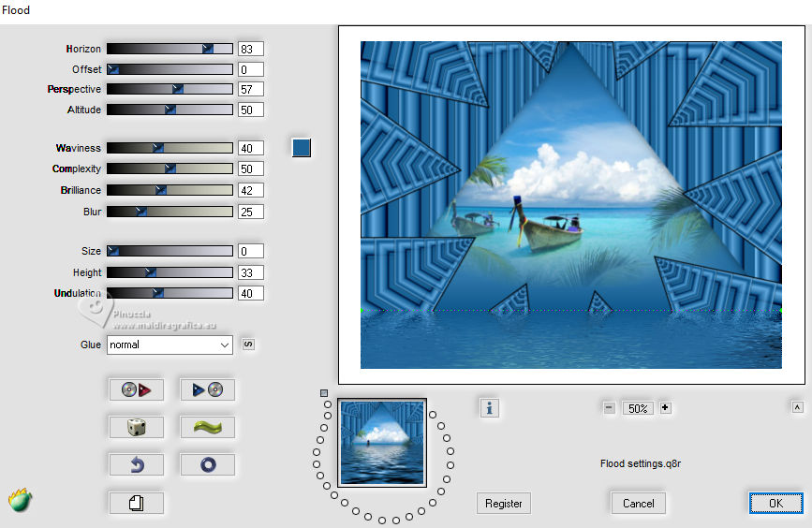Click the 50% zoom level button
The image size is (812, 528).
(638, 408)
